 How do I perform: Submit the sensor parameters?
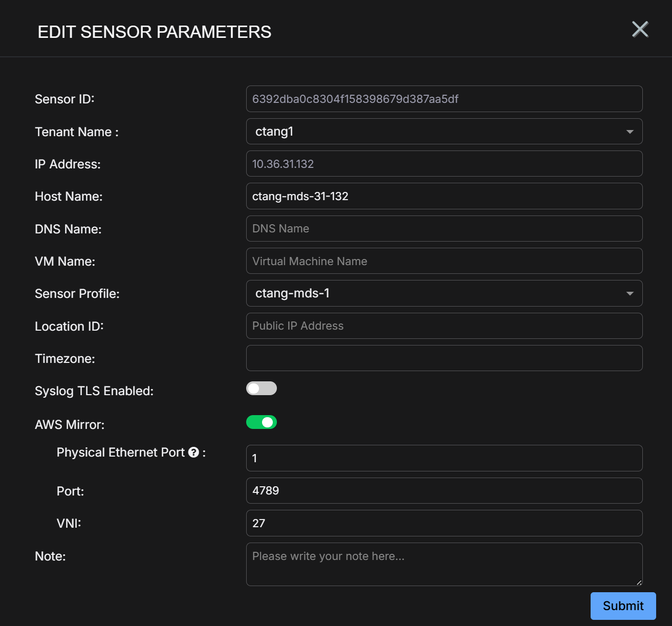623,606
